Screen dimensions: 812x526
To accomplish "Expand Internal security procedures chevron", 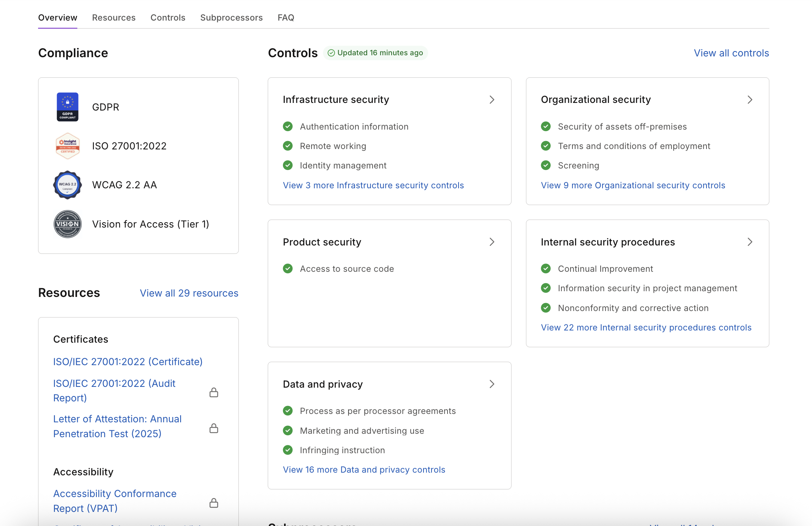I will point(750,242).
